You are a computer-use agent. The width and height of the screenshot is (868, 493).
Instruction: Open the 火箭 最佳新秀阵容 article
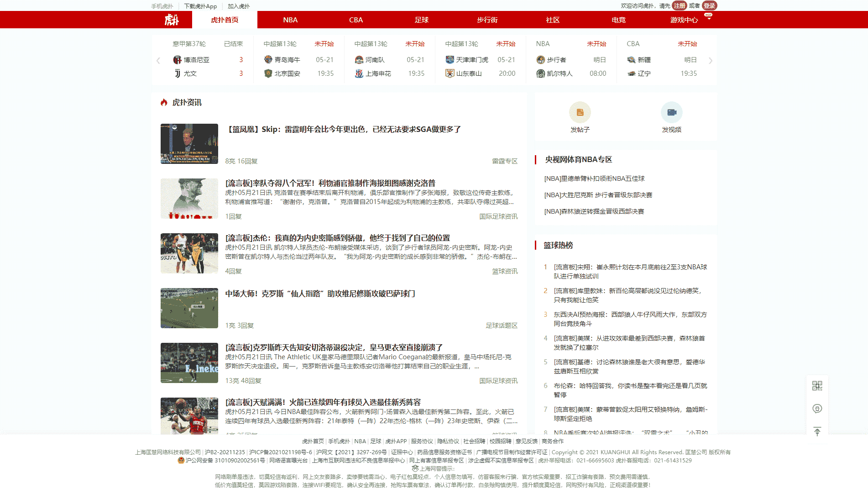[x=323, y=402]
